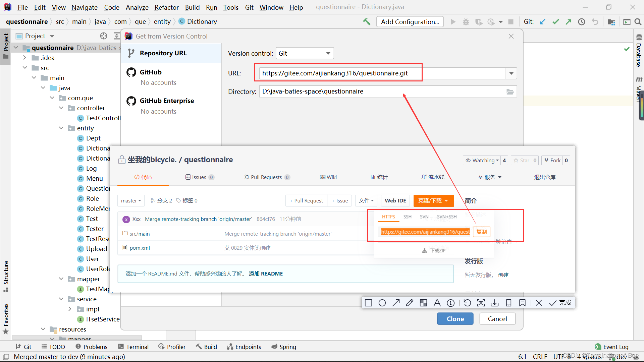Click the Git push arrow icon
This screenshot has width=644, height=362.
569,22
